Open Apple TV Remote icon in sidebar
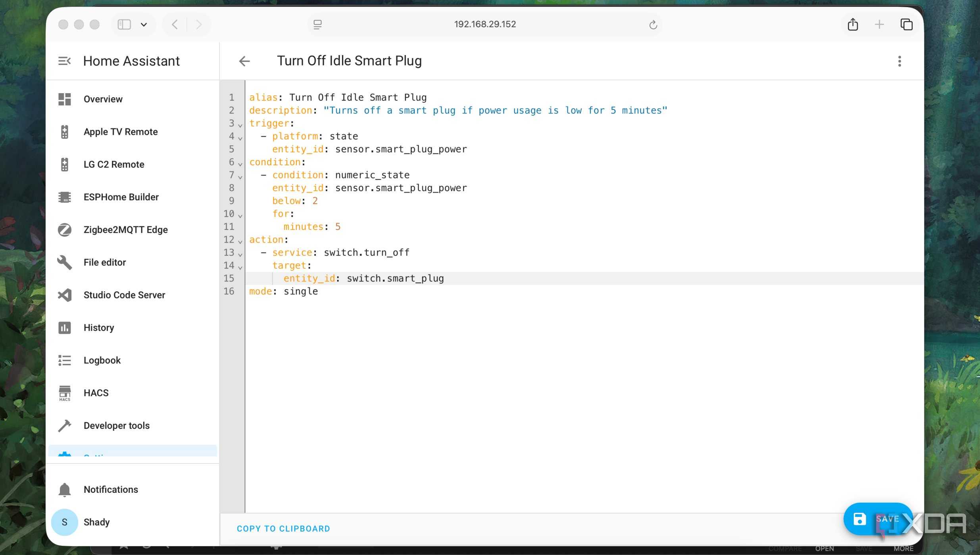The width and height of the screenshot is (980, 555). [x=64, y=132]
